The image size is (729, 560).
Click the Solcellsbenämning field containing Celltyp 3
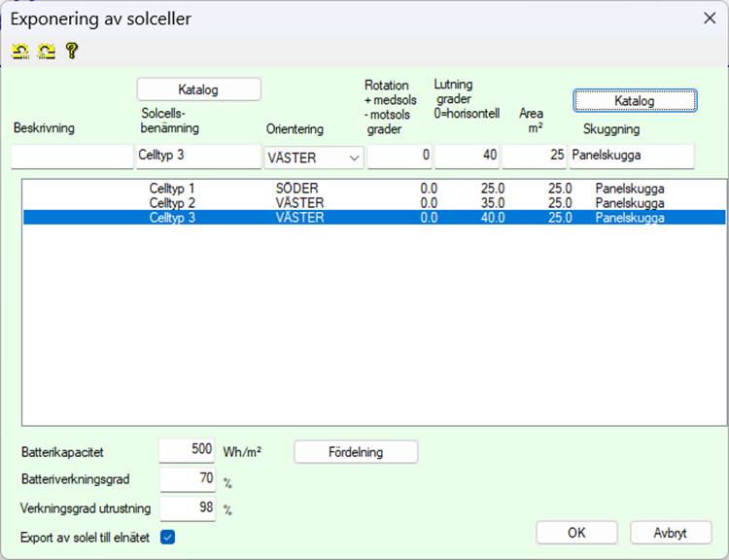tap(198, 157)
